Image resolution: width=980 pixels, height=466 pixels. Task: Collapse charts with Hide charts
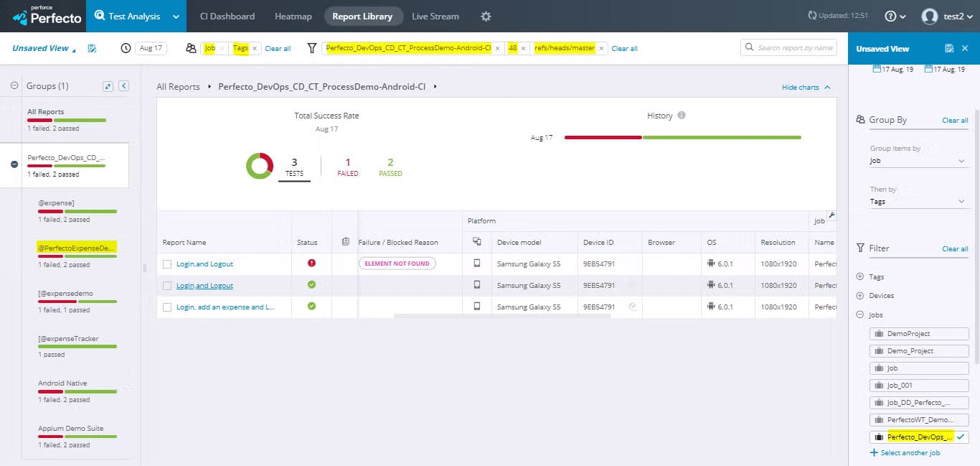click(806, 87)
